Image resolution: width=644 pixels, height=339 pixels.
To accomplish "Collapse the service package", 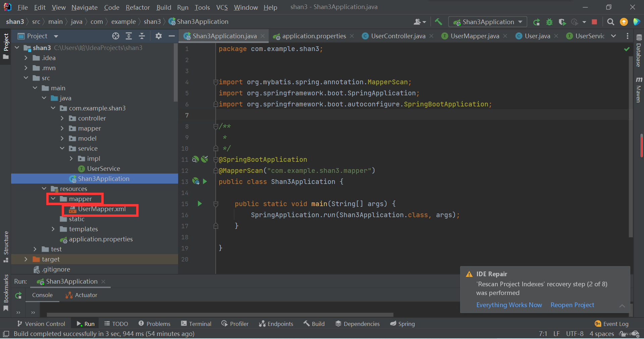I will click(62, 148).
